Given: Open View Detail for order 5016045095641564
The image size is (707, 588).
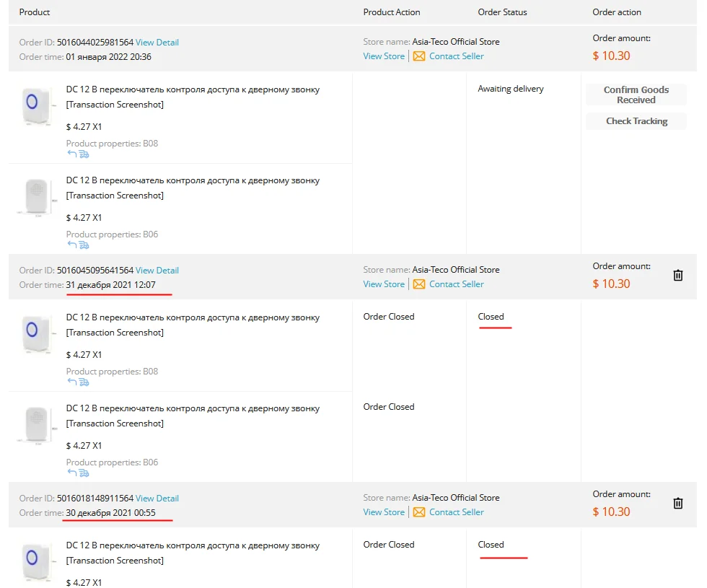Looking at the screenshot, I should [x=157, y=271].
